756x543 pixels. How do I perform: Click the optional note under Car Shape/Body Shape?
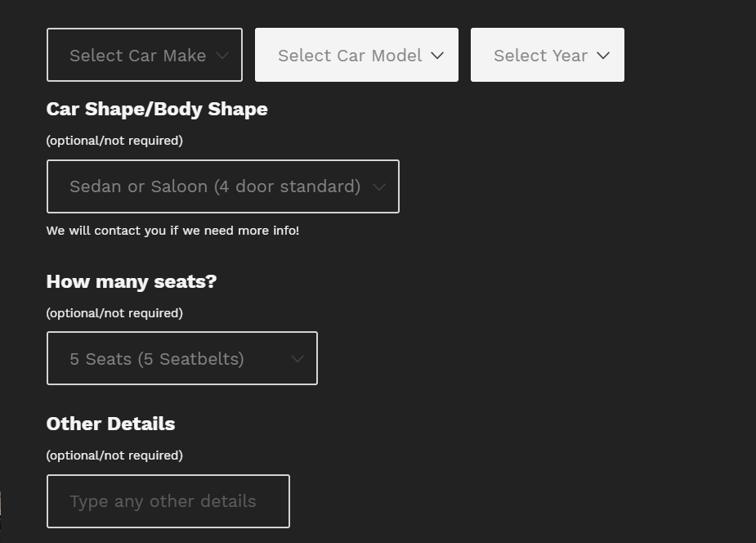(114, 141)
